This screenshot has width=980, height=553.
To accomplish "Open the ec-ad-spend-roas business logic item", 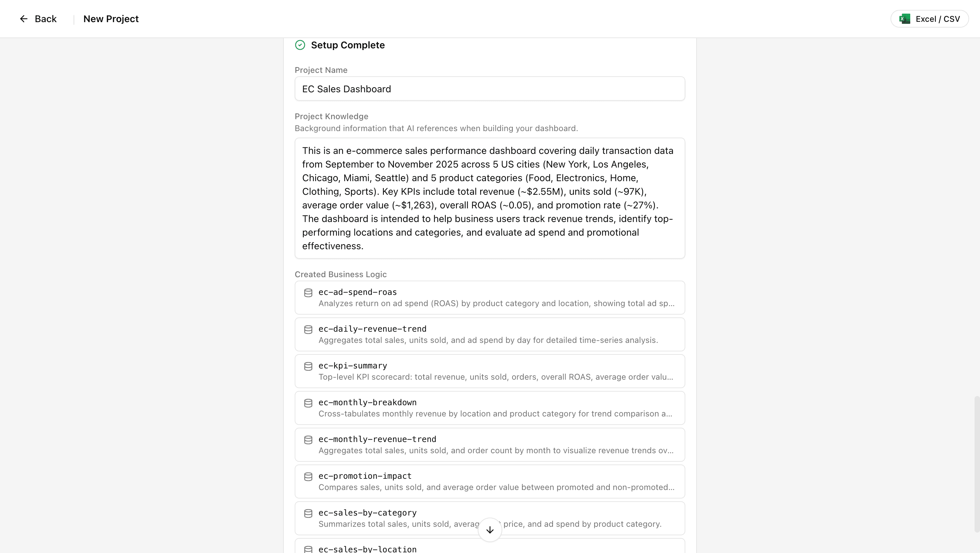I will click(x=490, y=298).
